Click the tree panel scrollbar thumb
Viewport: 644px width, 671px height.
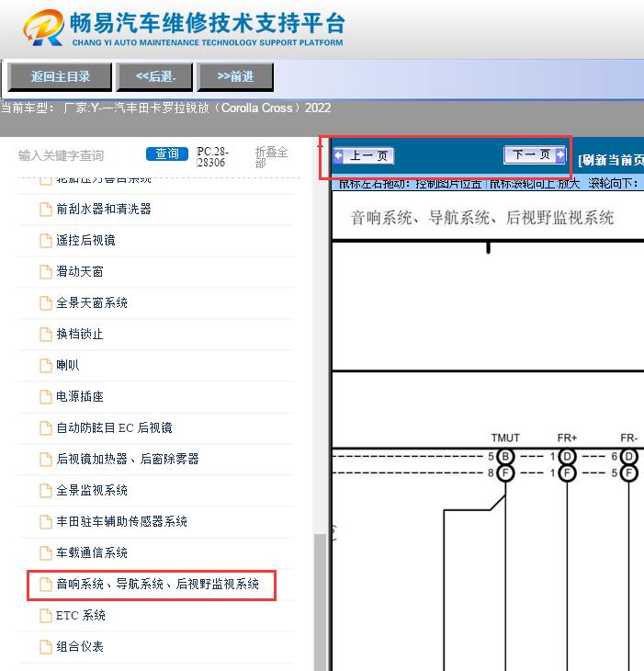pos(320,602)
